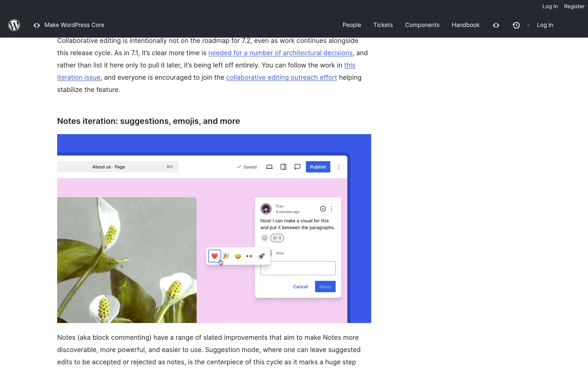
Task: Open the Make WordPress Core home link
Action: 74,25
